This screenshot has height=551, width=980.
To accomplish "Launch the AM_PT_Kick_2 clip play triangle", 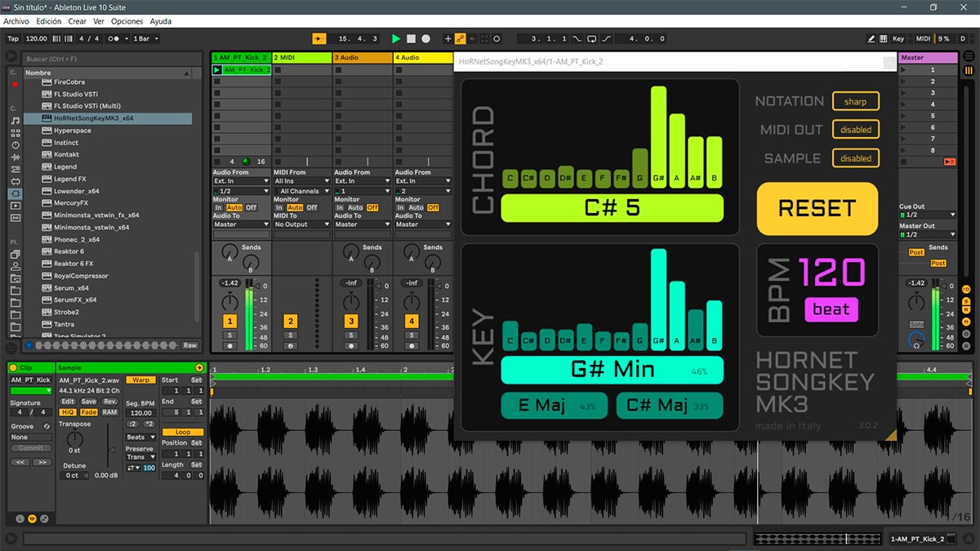I will click(217, 70).
